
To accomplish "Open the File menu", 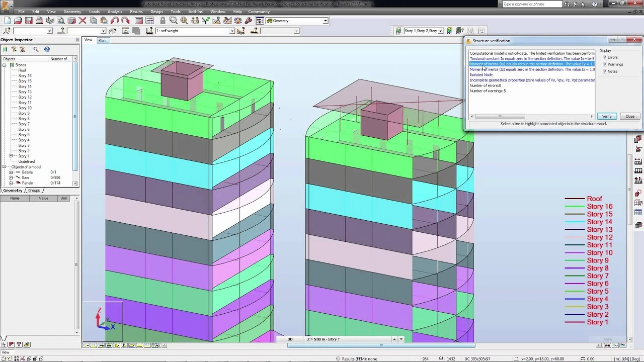I will coord(22,12).
